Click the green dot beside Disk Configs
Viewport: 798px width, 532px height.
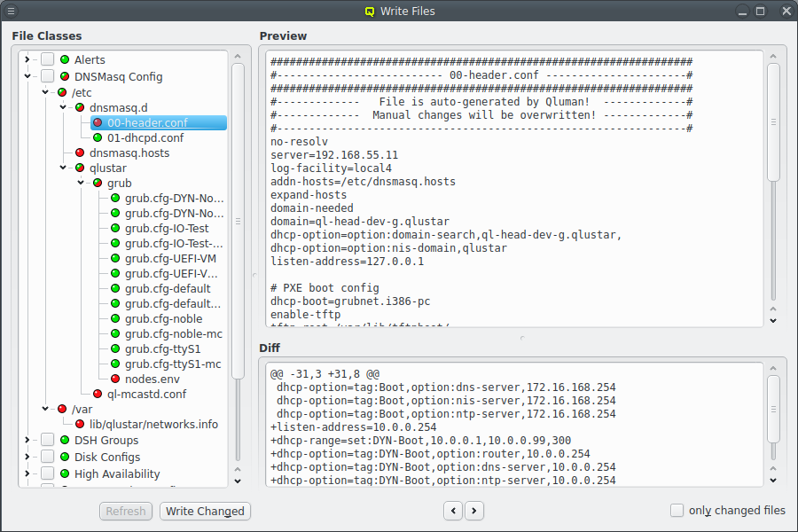point(65,457)
